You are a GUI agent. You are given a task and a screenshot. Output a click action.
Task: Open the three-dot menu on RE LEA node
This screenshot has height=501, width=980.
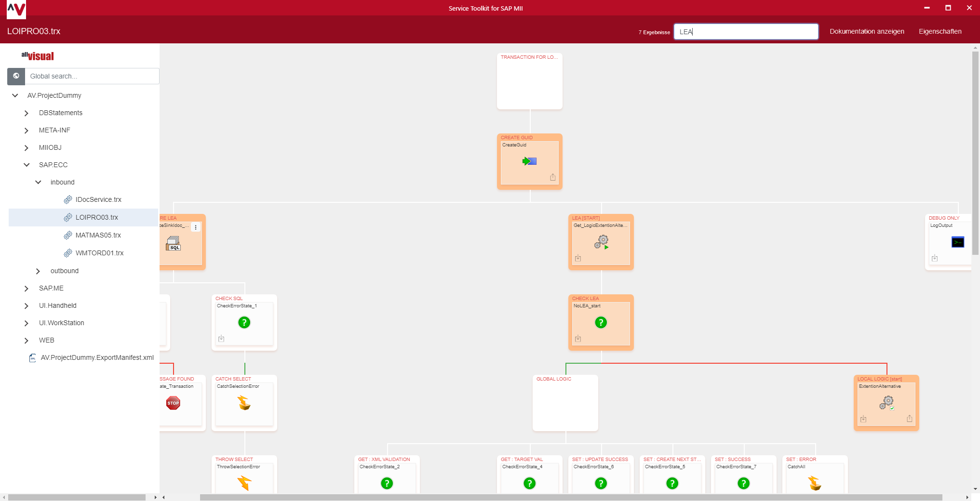(196, 227)
